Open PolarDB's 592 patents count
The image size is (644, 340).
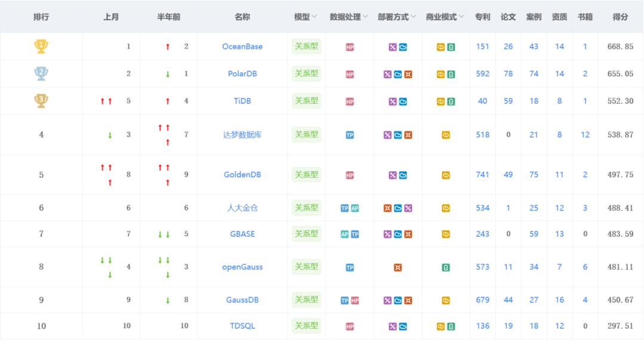[x=482, y=73]
